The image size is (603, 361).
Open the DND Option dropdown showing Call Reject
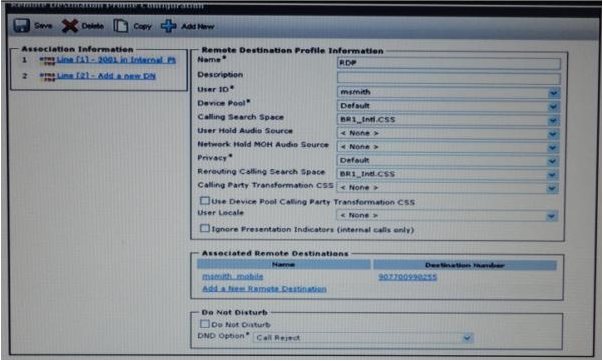[x=363, y=338]
